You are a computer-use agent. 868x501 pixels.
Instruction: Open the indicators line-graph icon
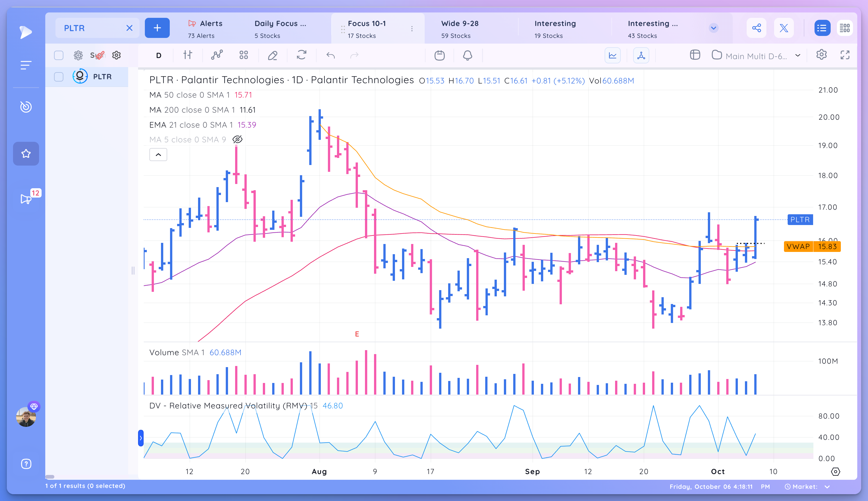pyautogui.click(x=217, y=55)
